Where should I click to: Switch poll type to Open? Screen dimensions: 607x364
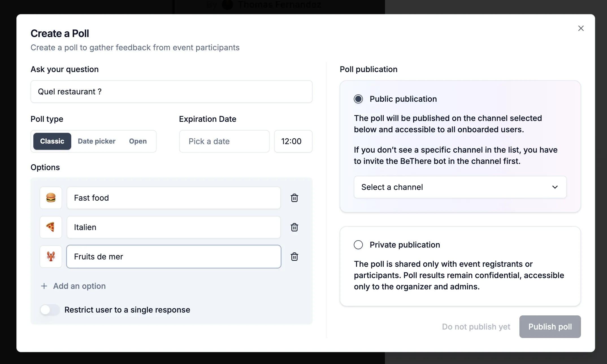(138, 141)
